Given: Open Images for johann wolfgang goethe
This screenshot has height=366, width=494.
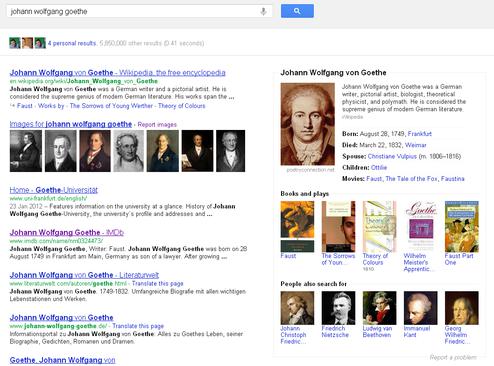Looking at the screenshot, I should coord(71,124).
